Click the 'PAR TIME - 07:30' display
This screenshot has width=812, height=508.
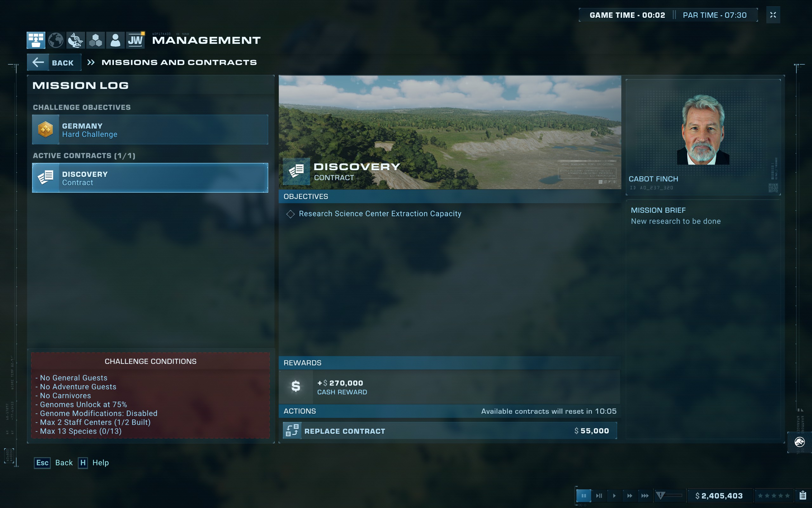coord(715,15)
